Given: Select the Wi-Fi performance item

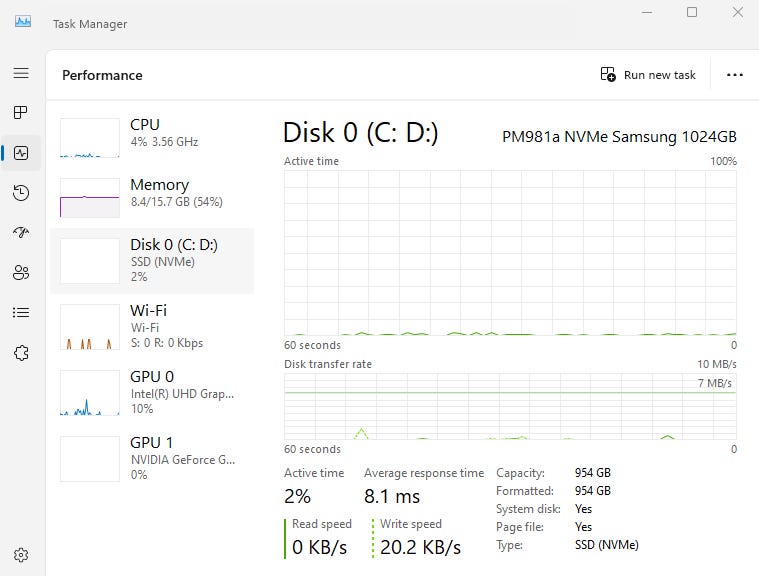Looking at the screenshot, I should [x=152, y=327].
